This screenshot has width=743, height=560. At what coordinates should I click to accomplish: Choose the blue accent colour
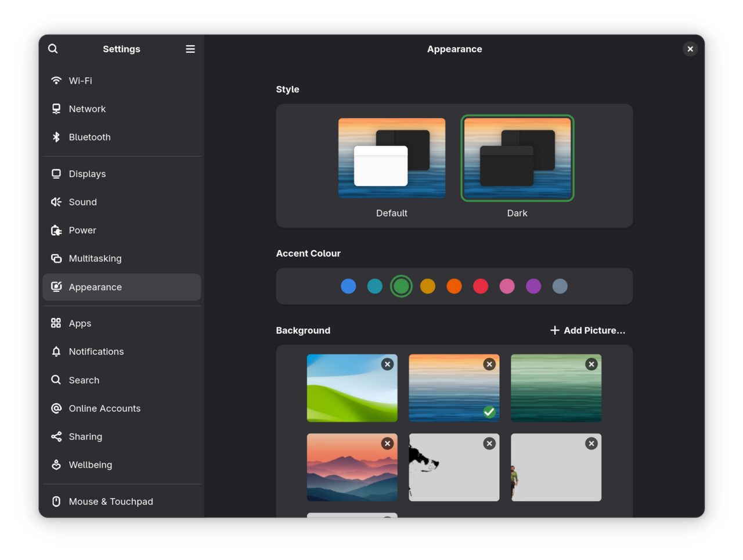click(348, 286)
